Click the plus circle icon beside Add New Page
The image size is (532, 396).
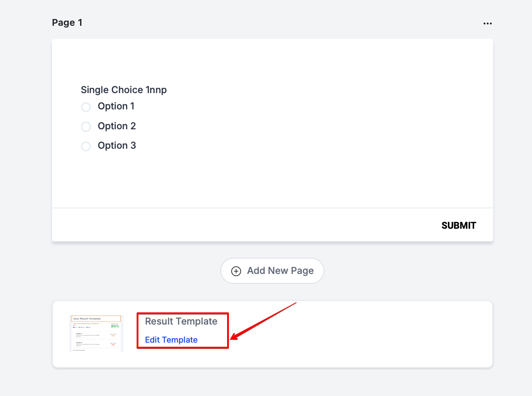point(236,271)
